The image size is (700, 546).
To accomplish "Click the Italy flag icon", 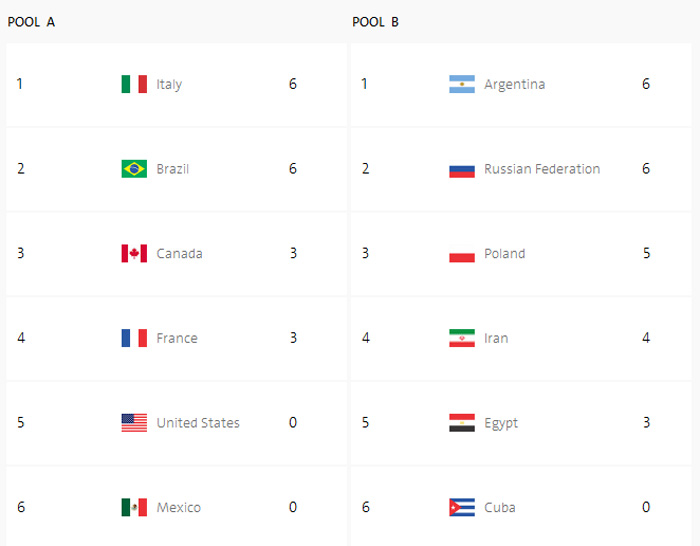I will tap(134, 84).
